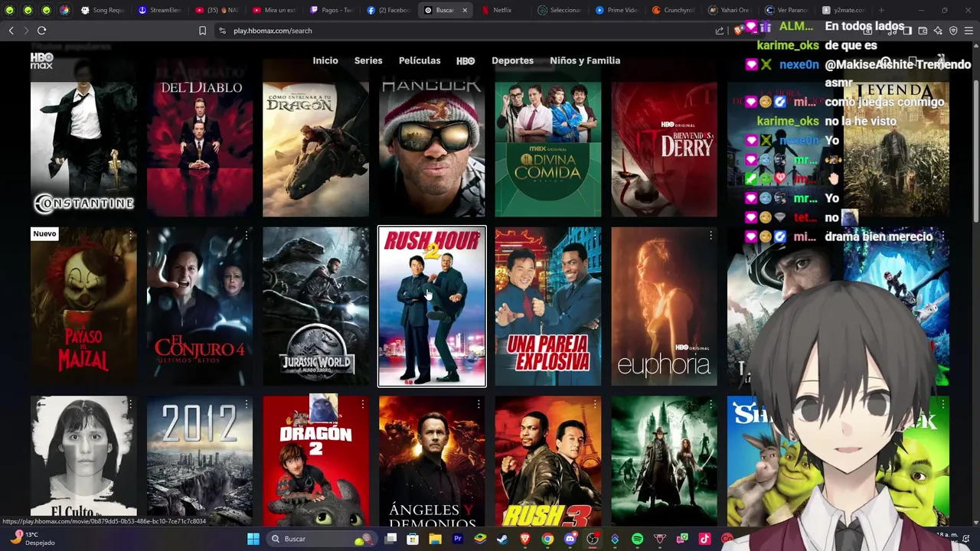Open the Deportes section
980x551 pixels.
(x=512, y=60)
